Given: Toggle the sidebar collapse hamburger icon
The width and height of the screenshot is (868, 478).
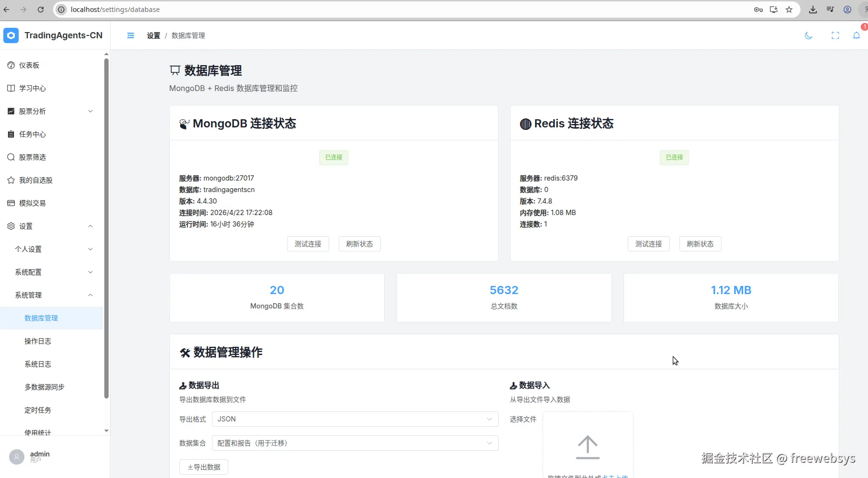Looking at the screenshot, I should tap(131, 35).
